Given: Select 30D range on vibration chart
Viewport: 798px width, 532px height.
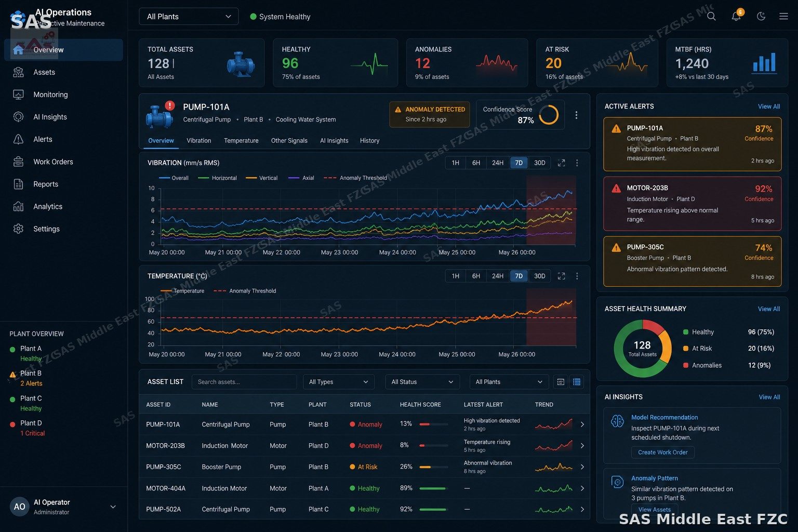Looking at the screenshot, I should (x=540, y=163).
